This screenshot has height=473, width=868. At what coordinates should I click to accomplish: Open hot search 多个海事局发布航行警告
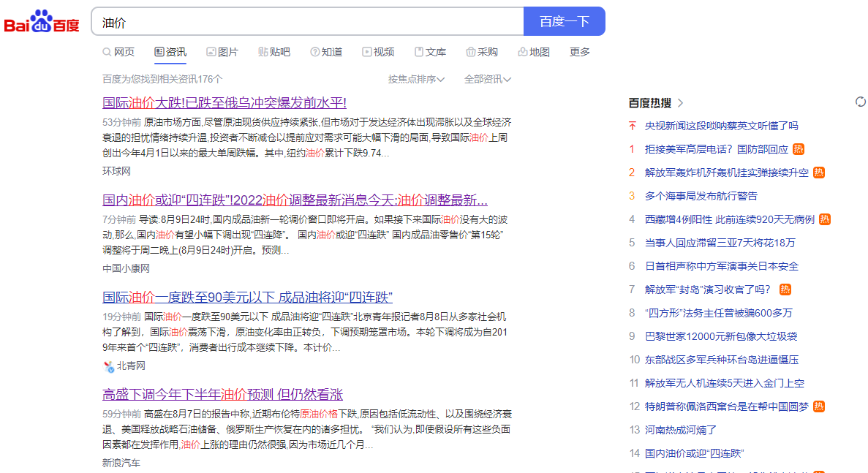(x=701, y=196)
